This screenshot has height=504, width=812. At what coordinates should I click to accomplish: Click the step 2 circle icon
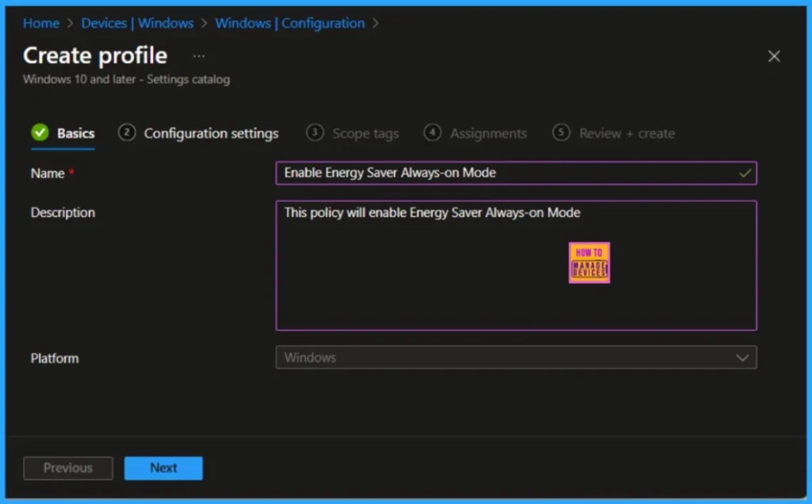pyautogui.click(x=127, y=133)
